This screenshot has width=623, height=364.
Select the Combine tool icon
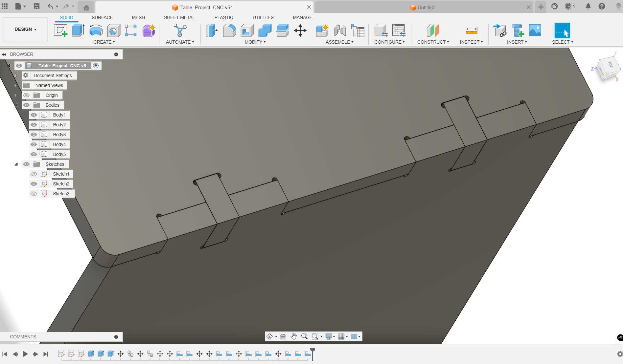pos(265,31)
